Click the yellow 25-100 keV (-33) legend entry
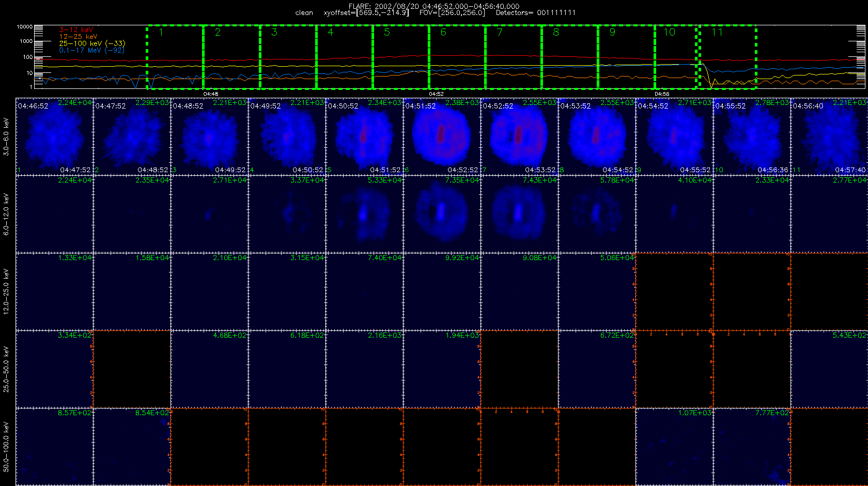 pyautogui.click(x=92, y=43)
